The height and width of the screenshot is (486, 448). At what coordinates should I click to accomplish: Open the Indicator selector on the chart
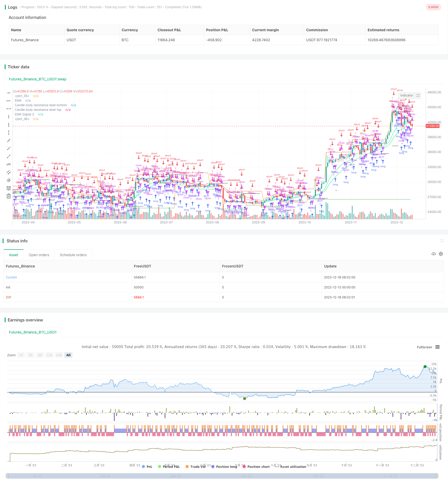pos(407,95)
